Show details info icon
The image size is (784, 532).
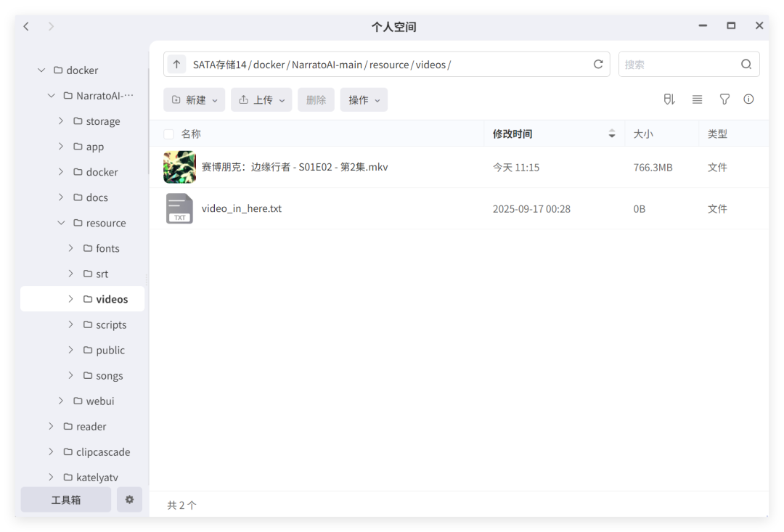click(748, 99)
